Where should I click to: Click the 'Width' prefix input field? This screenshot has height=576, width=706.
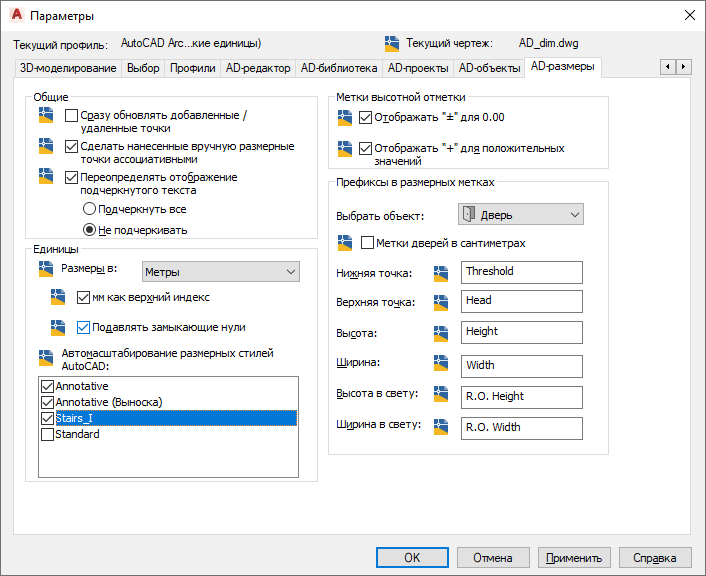point(522,366)
